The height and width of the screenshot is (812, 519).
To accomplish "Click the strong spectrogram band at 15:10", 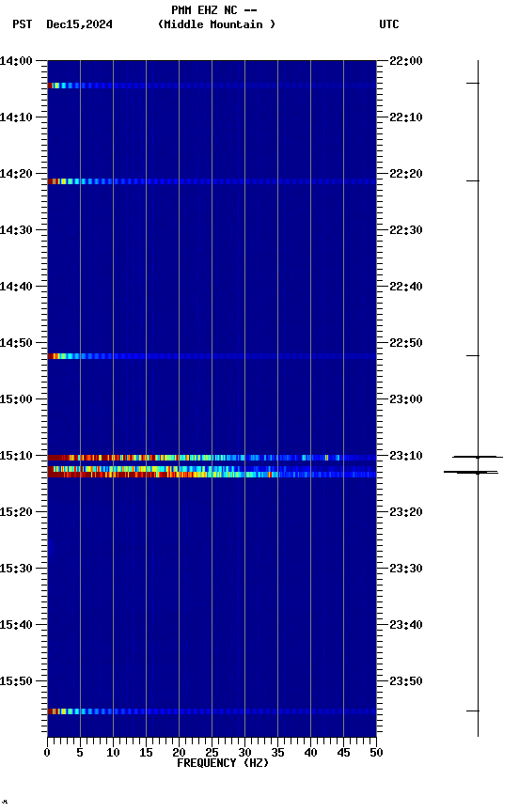I will coord(212,458).
